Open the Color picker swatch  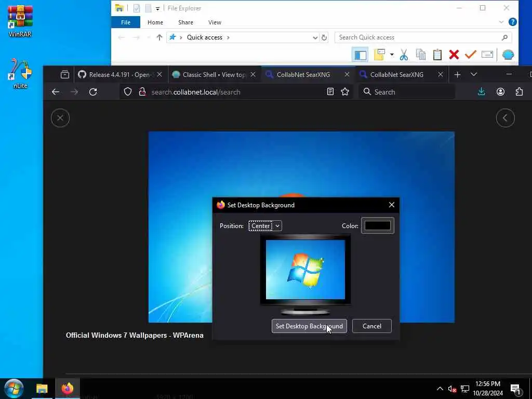(377, 225)
